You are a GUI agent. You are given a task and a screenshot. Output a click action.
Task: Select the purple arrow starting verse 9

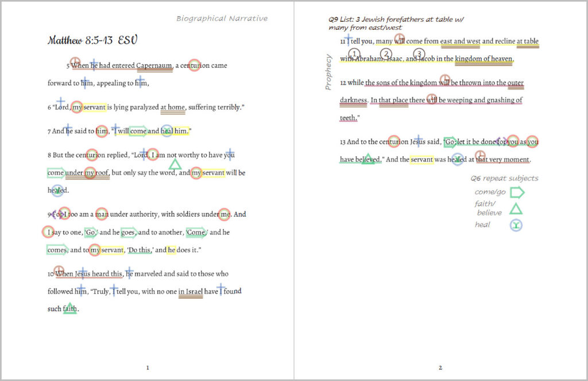point(53,214)
